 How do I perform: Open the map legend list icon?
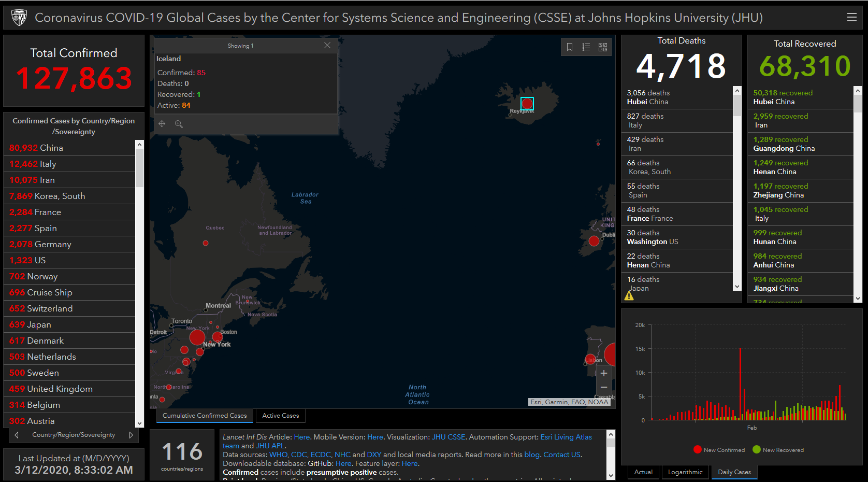coord(586,47)
